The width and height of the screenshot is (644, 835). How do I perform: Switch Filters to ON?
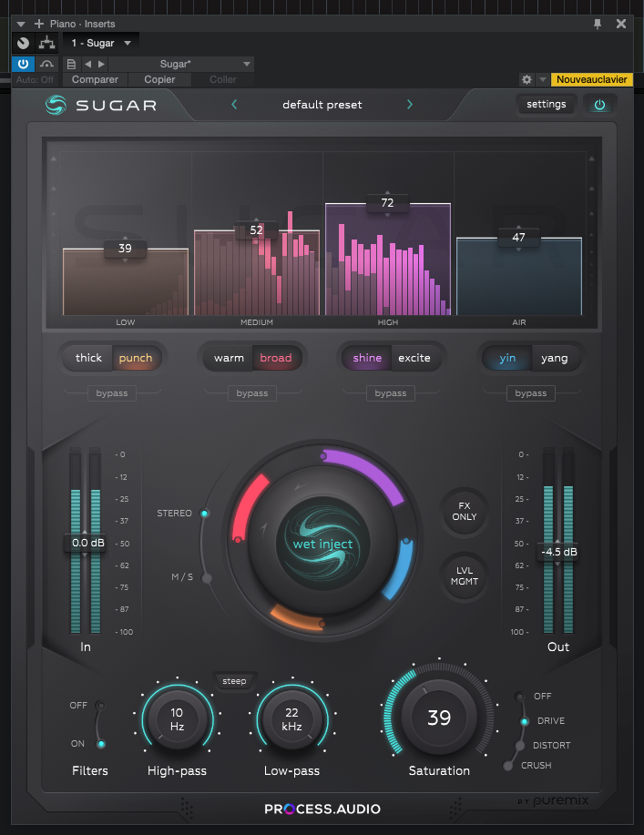(x=101, y=744)
